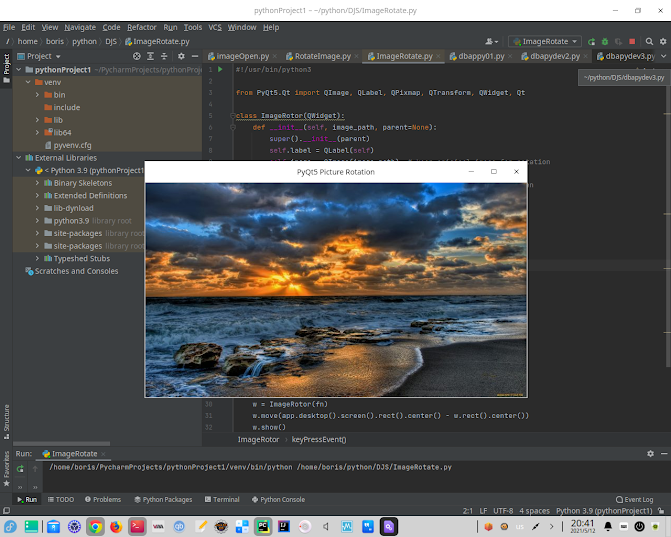Click the run gutter arrow on line 1
The width and height of the screenshot is (671, 537).
[222, 70]
